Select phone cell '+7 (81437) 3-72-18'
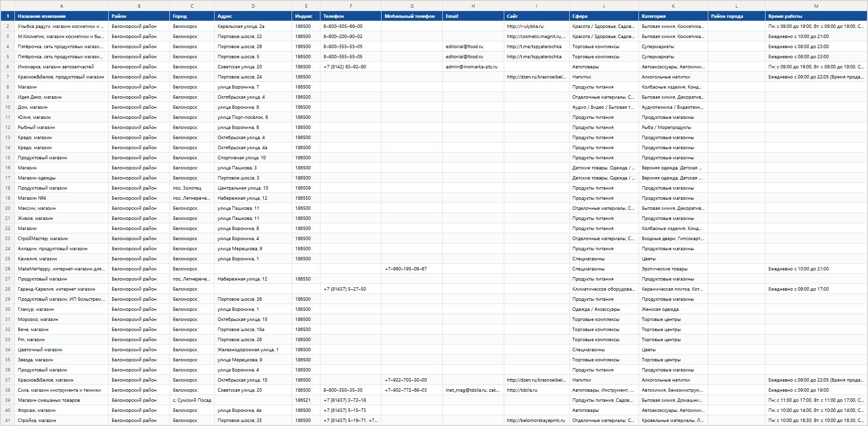868x434 pixels. (x=351, y=400)
